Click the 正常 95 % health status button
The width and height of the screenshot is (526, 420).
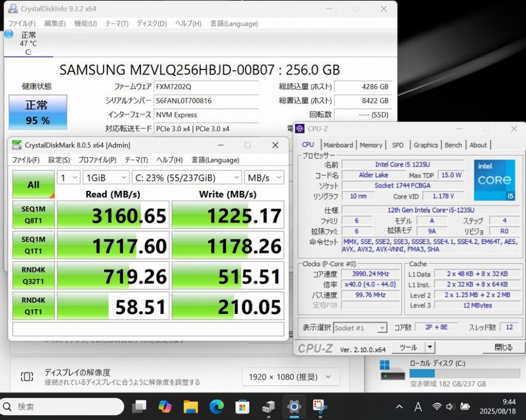pos(38,112)
